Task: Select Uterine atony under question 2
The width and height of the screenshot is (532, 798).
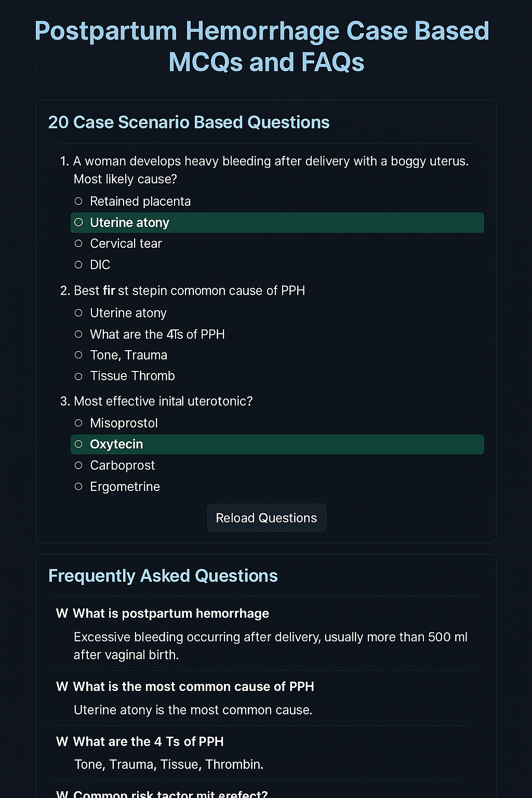Action: click(78, 313)
